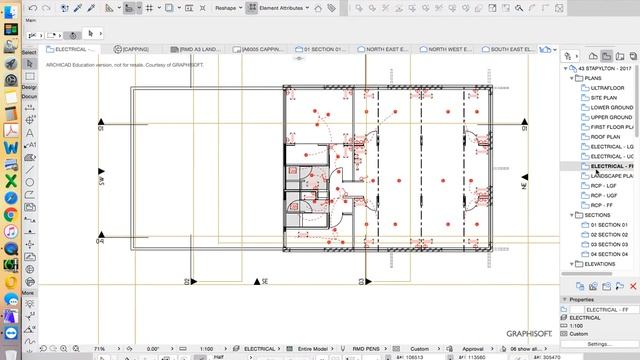
Task: Inject parameters with the syringe tool
Action: (91, 8)
